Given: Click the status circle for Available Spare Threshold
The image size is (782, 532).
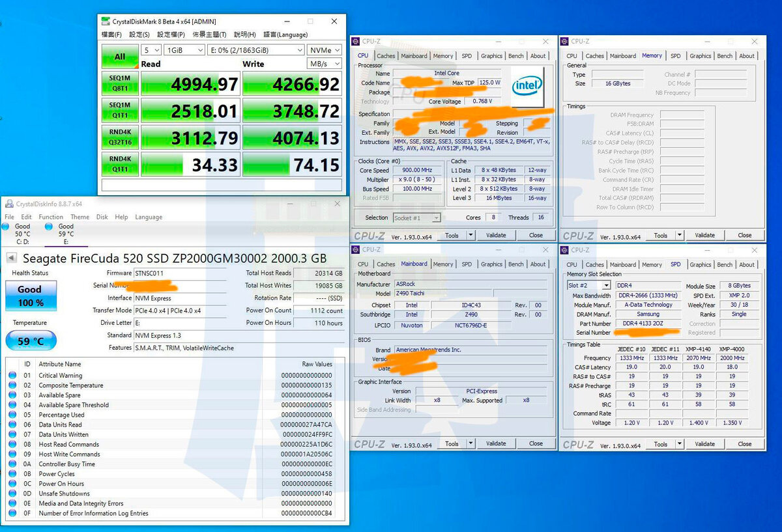Looking at the screenshot, I should pos(12,405).
